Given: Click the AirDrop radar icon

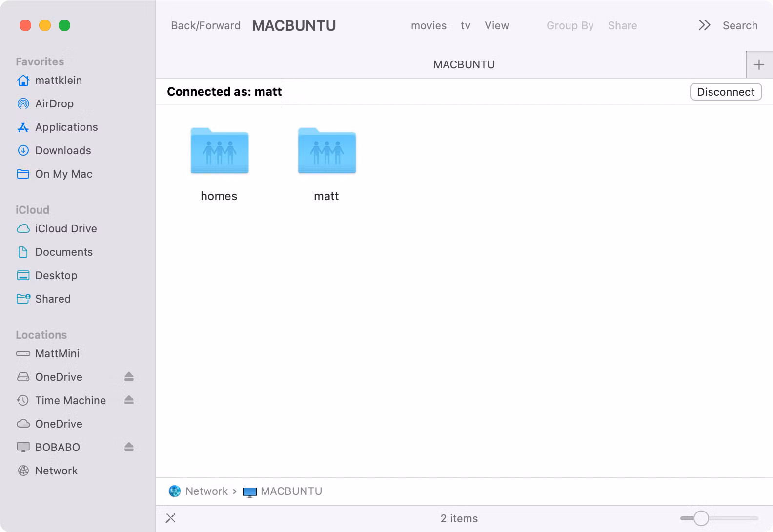Looking at the screenshot, I should click(23, 103).
